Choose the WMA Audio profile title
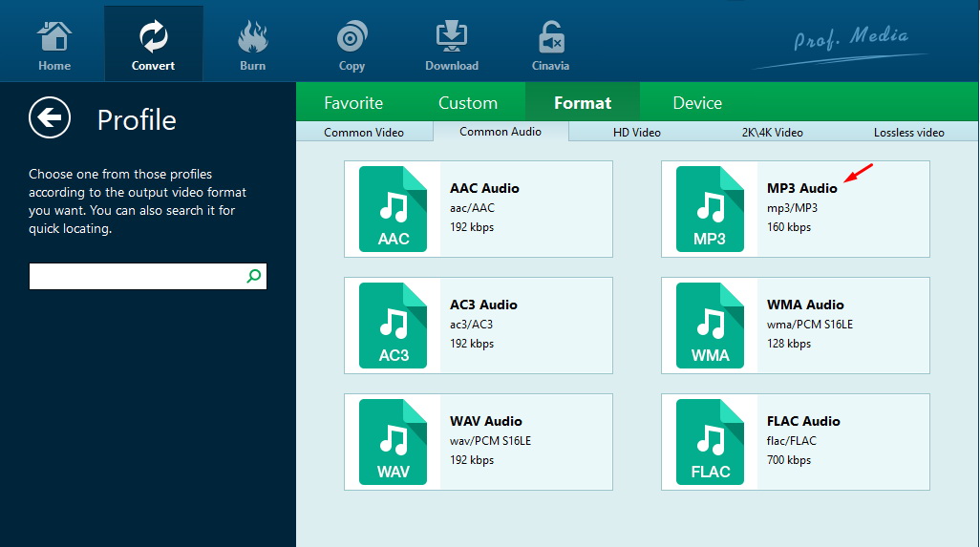980x547 pixels. tap(805, 305)
